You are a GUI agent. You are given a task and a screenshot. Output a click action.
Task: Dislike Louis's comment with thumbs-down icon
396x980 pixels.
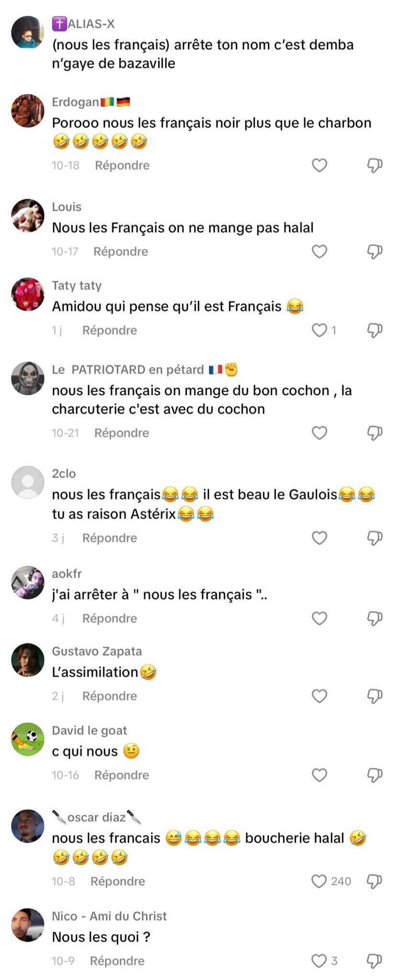374,252
